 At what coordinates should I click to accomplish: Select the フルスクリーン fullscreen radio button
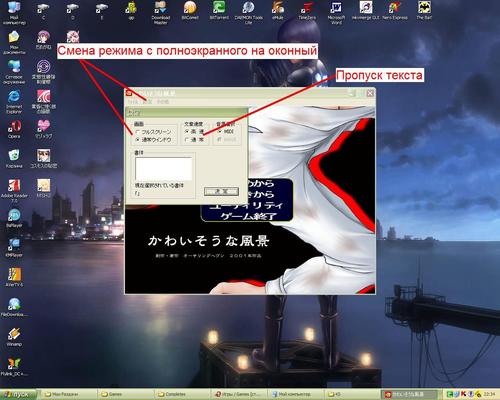153,132
